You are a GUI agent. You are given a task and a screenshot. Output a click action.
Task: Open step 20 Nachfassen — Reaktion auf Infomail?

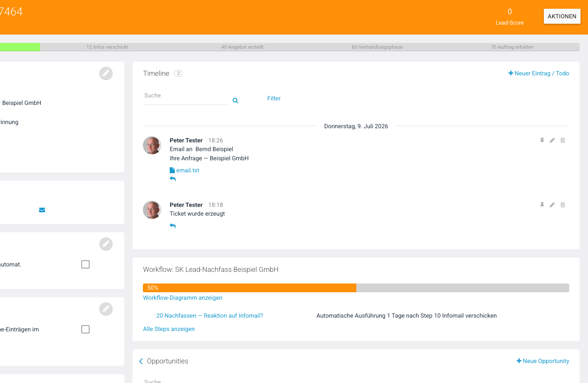(x=210, y=316)
